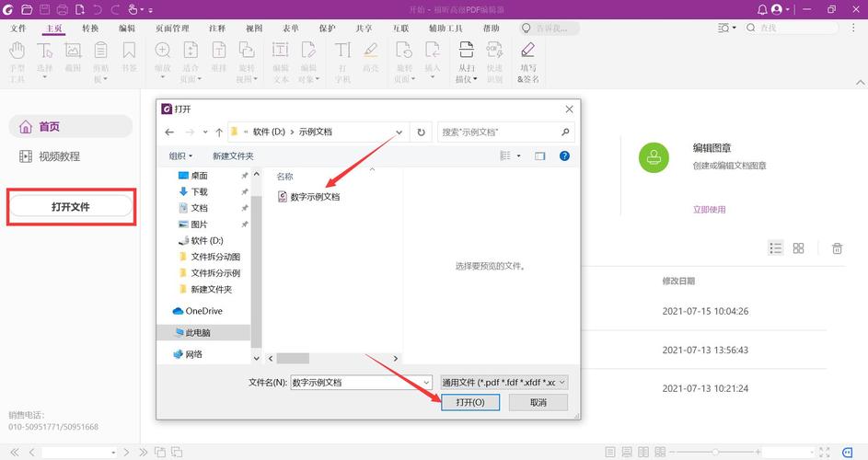Open the 组织 dropdown in dialog

tap(180, 156)
